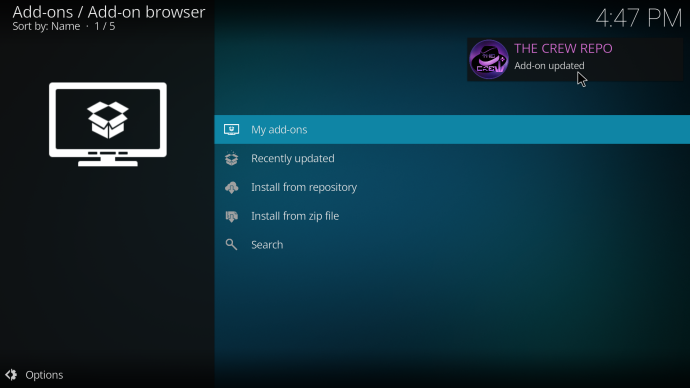
Task: Click the Options gear icon
Action: click(x=11, y=375)
